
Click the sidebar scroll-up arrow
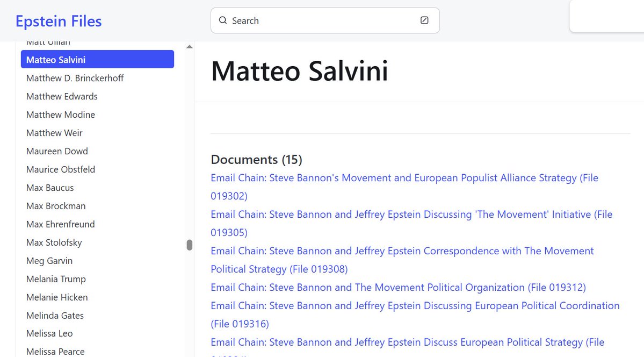tap(190, 47)
